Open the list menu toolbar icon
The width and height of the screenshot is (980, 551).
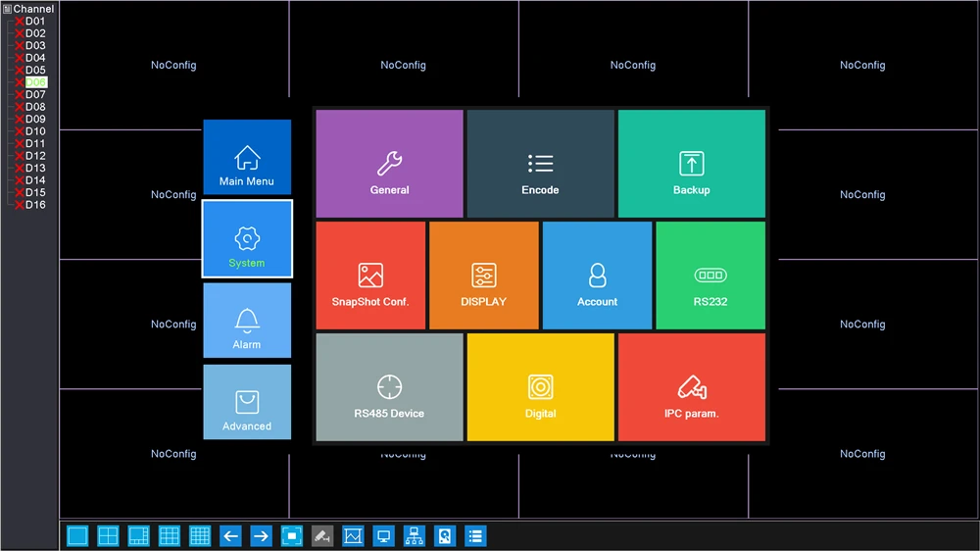coord(475,536)
